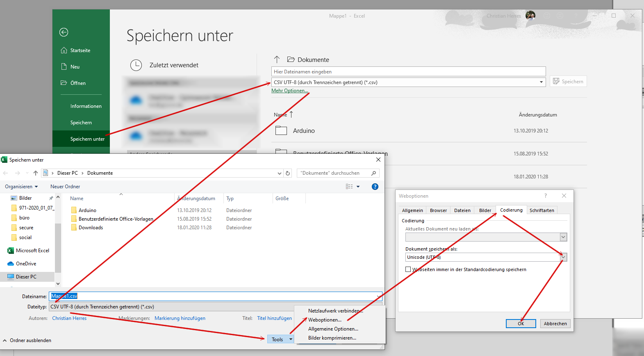Image resolution: width=644 pixels, height=356 pixels.
Task: Click the Dateiname input field
Action: (x=213, y=296)
